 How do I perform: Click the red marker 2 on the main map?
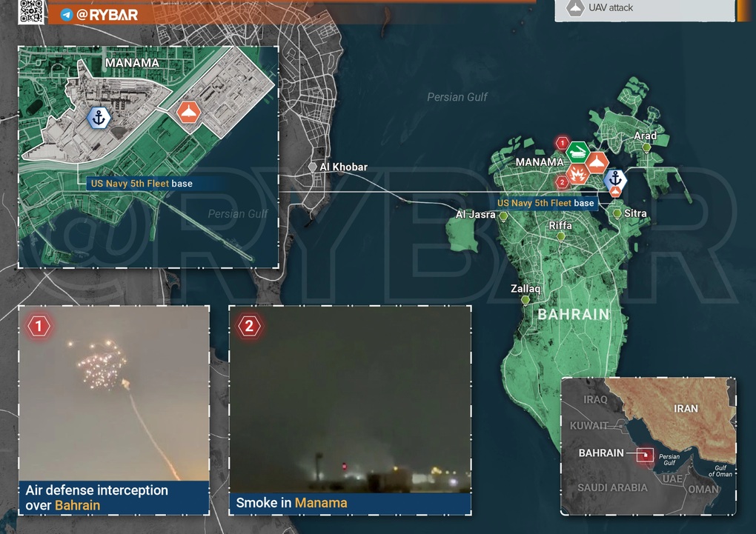562,181
